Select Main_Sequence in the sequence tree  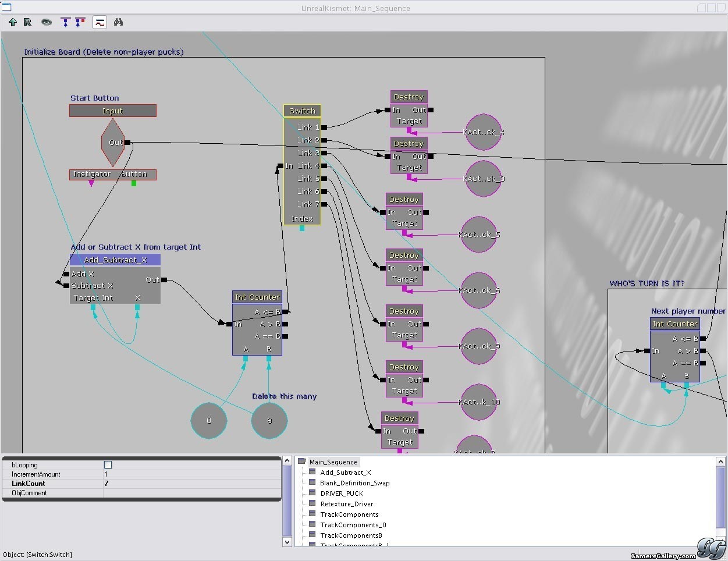tap(333, 462)
